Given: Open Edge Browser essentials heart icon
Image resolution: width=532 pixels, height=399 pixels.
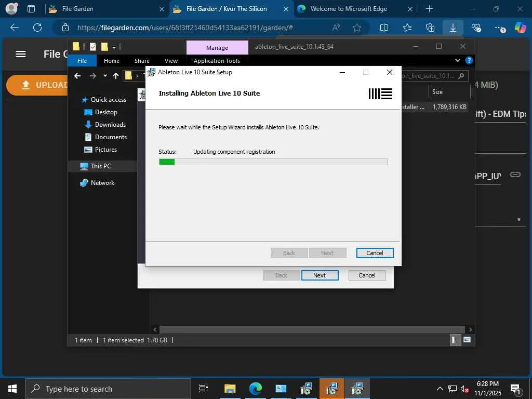Looking at the screenshot, I should click(x=476, y=28).
